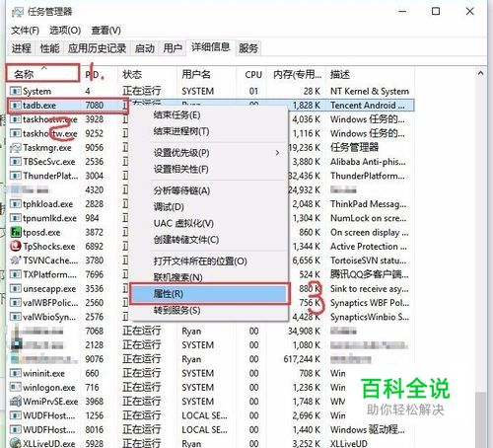Image resolution: width=493 pixels, height=448 pixels.
Task: Open the 查看(V) menu
Action: coord(106,31)
